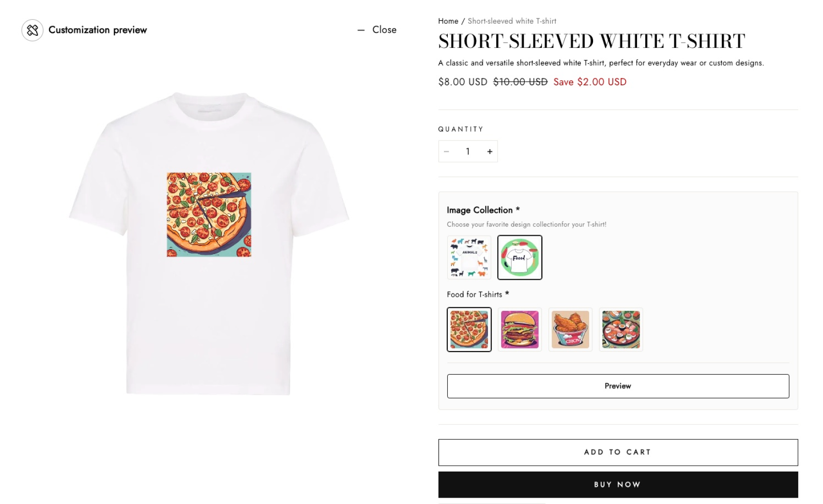Choose the fried chicken bucket design
The width and height of the screenshot is (823, 504).
click(570, 329)
